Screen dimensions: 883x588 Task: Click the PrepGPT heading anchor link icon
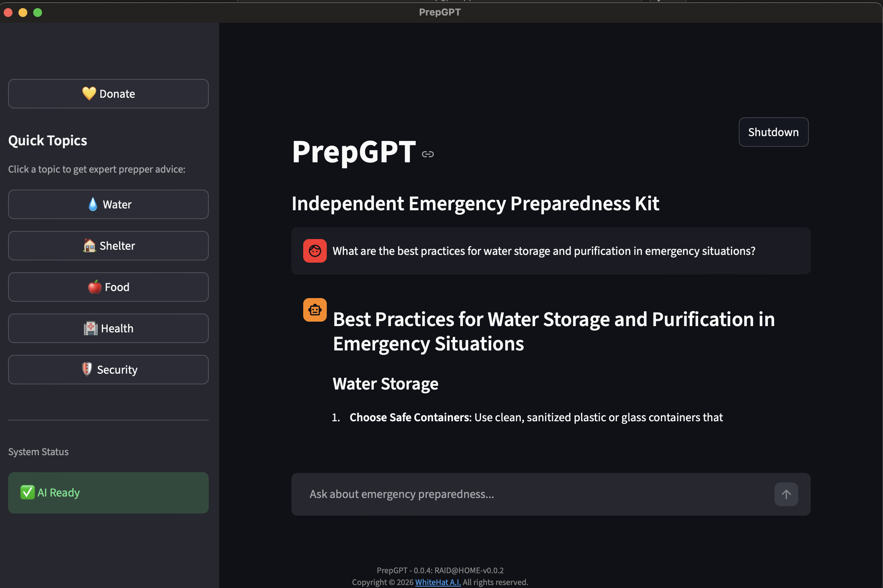(427, 154)
